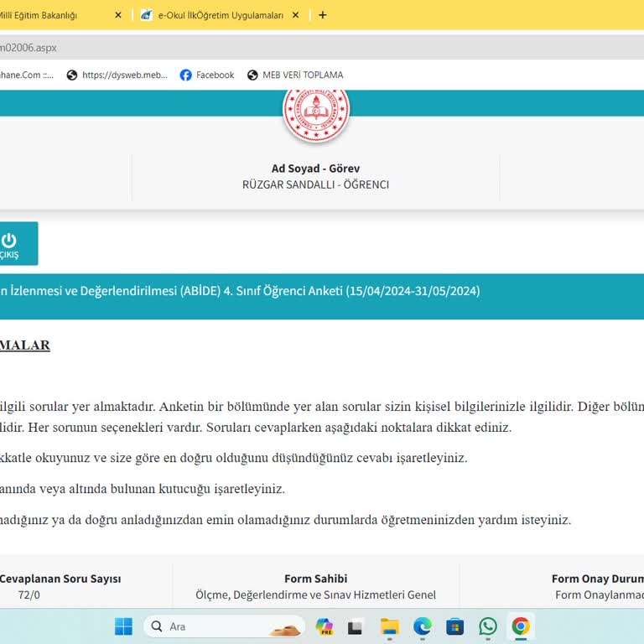Click the Ad Soyad - Görev label

click(315, 169)
